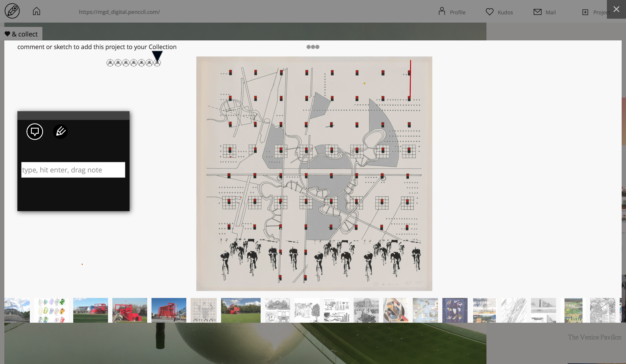This screenshot has height=364, width=626.
Task: Open the wheel and garden perspective thumbnail
Action: click(x=366, y=310)
